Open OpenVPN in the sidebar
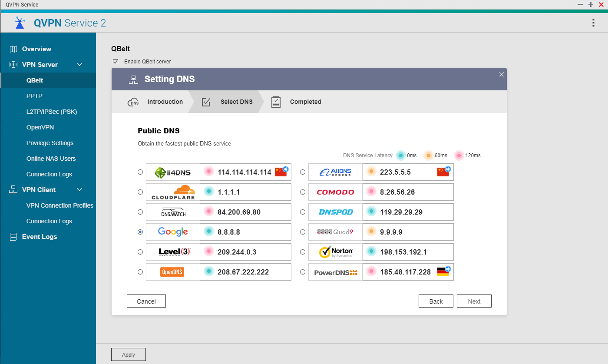608x364 pixels. 40,127
